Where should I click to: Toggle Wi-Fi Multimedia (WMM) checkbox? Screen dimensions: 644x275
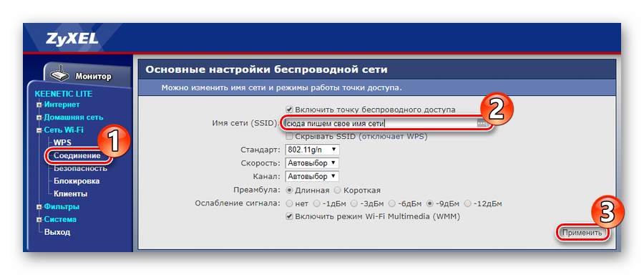(289, 216)
